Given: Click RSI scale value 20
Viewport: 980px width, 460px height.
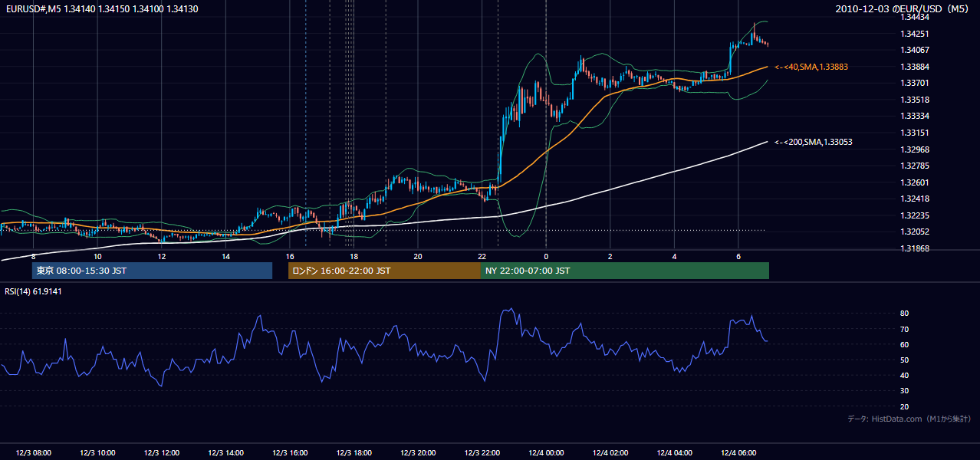Looking at the screenshot, I should pos(904,406).
